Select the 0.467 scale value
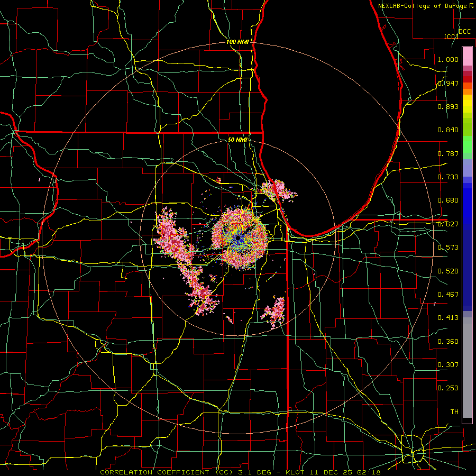Image resolution: width=476 pixels, height=476 pixels. pos(448,295)
